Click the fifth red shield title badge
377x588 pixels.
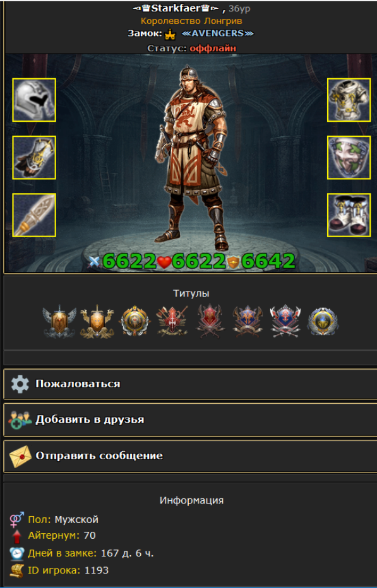click(x=210, y=321)
